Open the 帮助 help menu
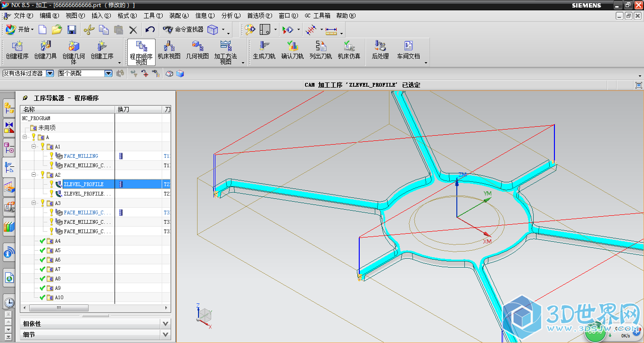 346,16
